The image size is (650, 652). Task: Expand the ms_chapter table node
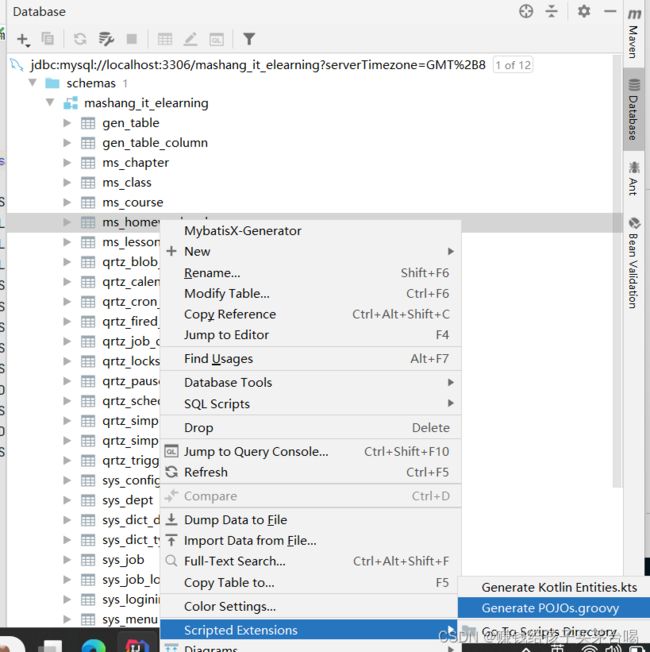pyautogui.click(x=67, y=163)
